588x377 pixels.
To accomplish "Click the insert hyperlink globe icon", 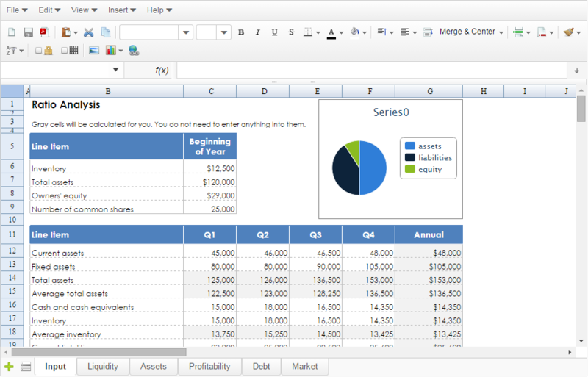I will point(134,51).
